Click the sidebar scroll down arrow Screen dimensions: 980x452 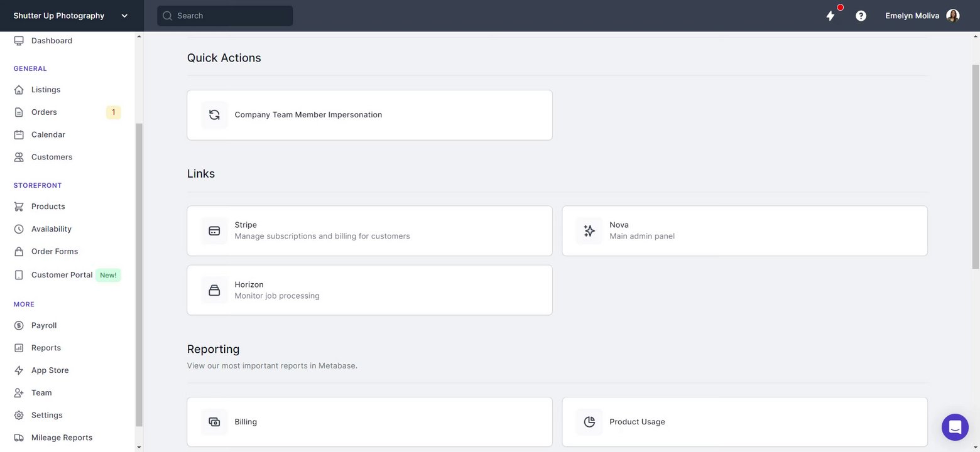point(139,448)
